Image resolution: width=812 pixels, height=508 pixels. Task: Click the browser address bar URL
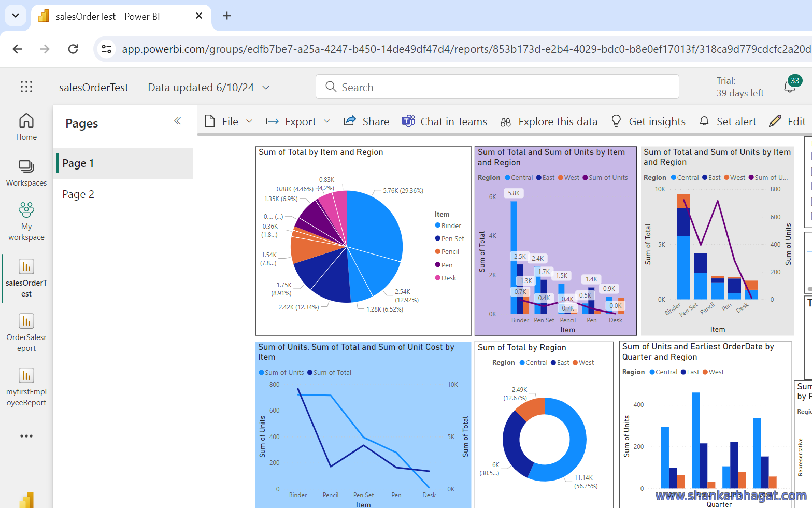466,49
